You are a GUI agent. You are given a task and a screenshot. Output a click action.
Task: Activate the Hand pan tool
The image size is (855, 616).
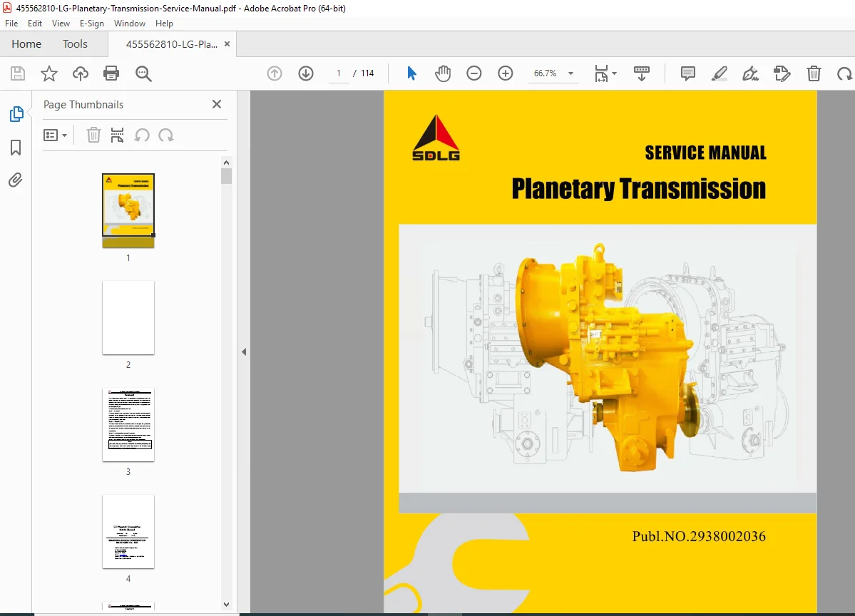(443, 73)
